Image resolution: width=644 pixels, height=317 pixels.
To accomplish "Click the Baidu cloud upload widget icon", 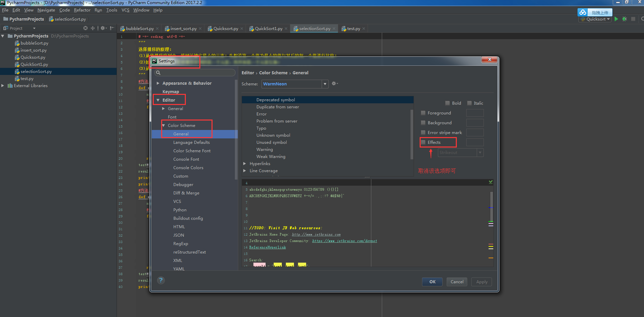I will [583, 12].
